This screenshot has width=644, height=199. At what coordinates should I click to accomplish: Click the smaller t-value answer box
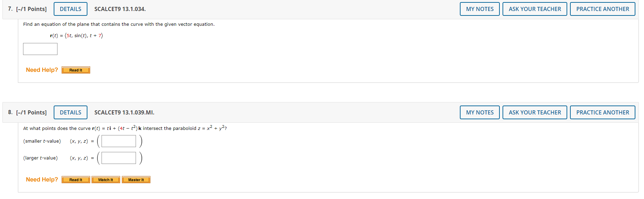tap(118, 141)
